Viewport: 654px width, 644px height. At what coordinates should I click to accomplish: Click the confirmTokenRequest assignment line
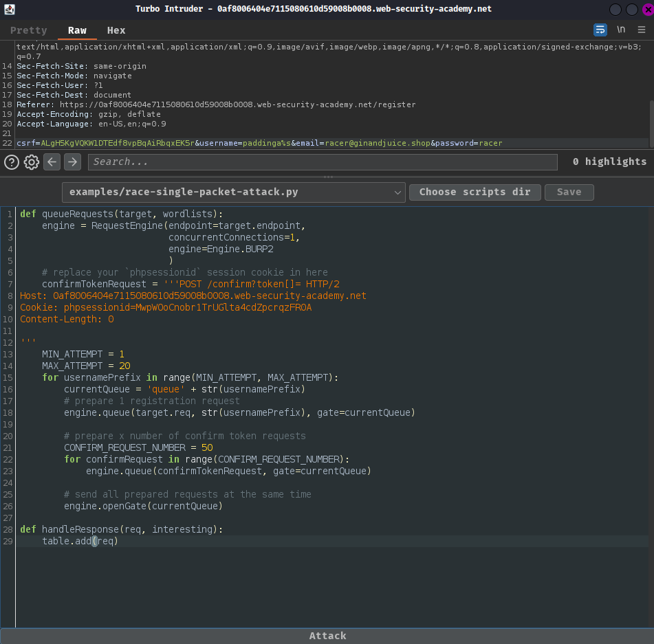(190, 284)
